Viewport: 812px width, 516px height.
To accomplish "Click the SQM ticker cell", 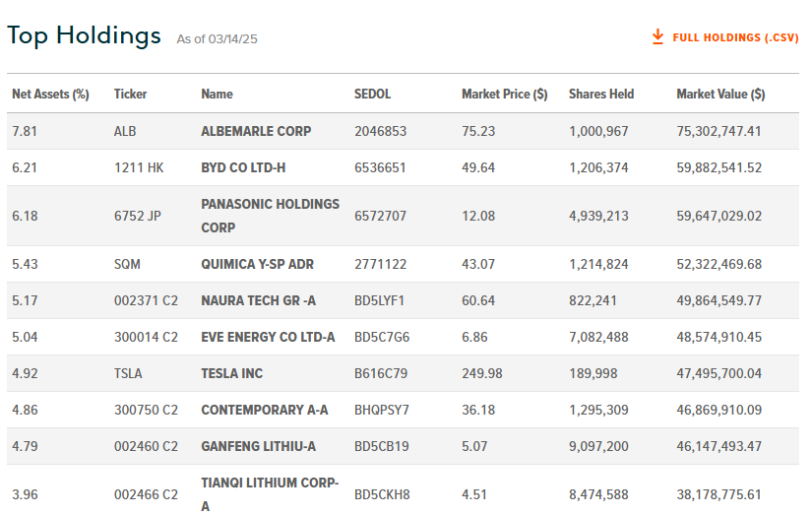I will [127, 264].
